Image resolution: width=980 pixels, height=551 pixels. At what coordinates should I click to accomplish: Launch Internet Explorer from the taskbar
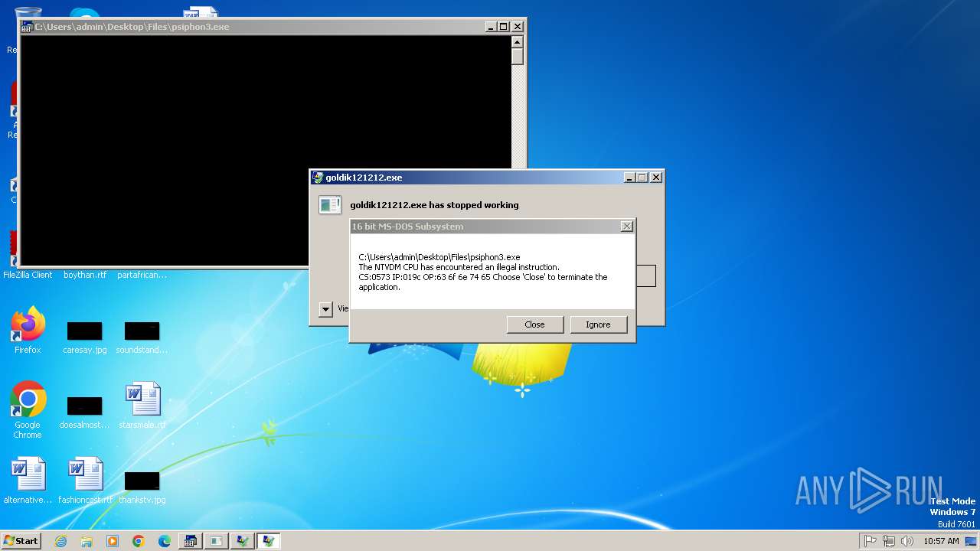tap(60, 541)
